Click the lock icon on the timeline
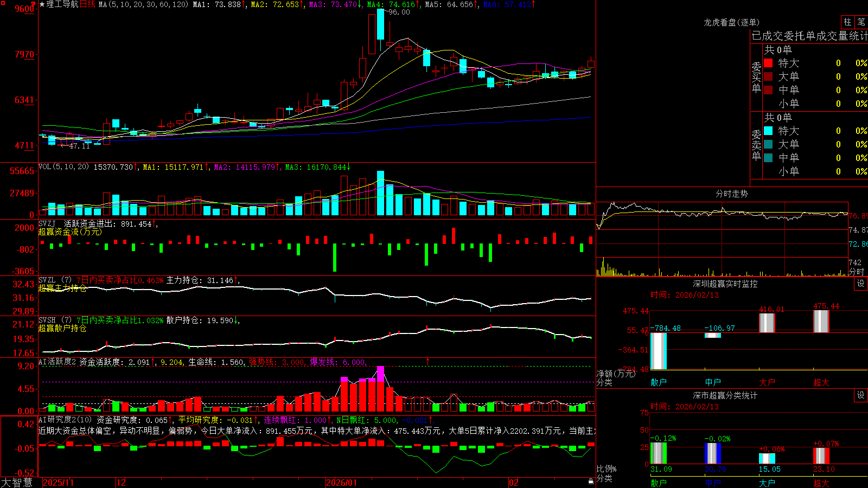The height and width of the screenshot is (488, 868). click(591, 481)
